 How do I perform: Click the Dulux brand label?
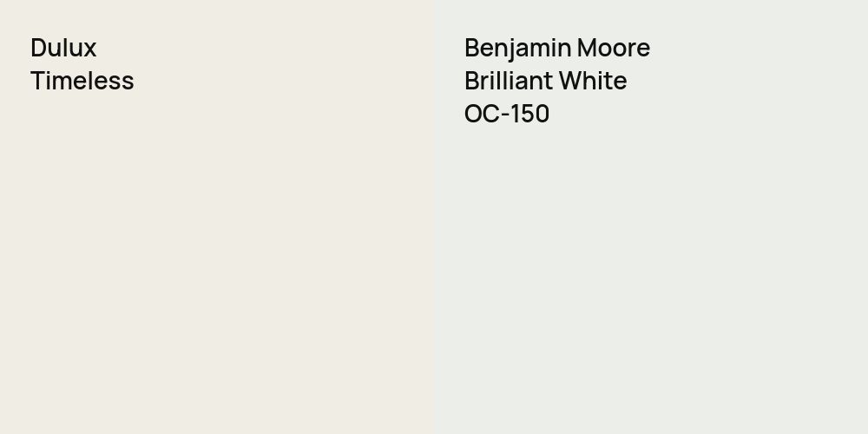coord(63,48)
